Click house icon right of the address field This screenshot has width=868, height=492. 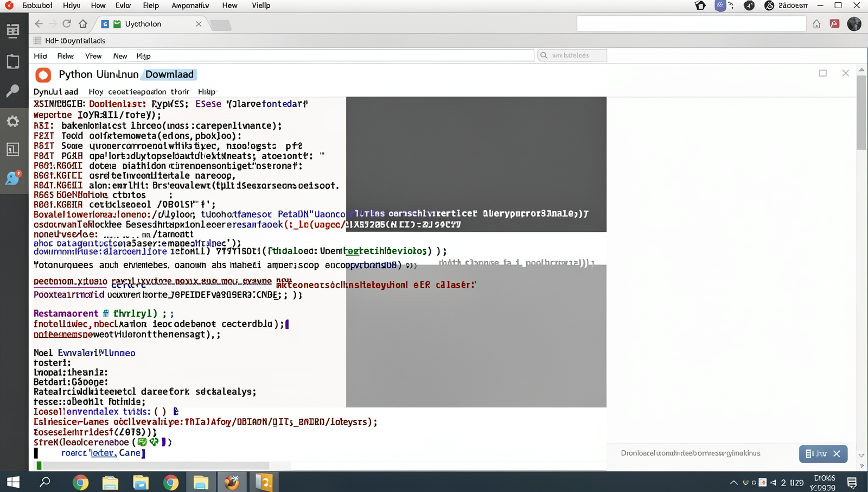pos(816,24)
